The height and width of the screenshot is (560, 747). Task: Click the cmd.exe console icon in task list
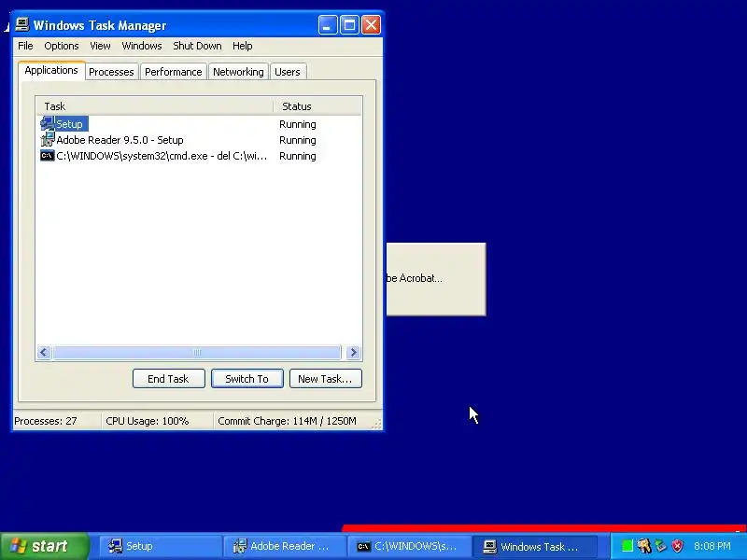pos(48,156)
